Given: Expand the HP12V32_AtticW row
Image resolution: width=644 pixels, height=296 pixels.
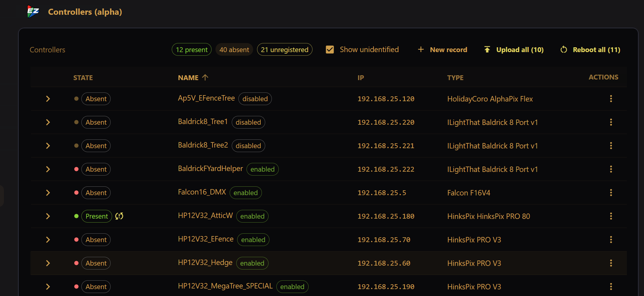Looking at the screenshot, I should coord(48,216).
